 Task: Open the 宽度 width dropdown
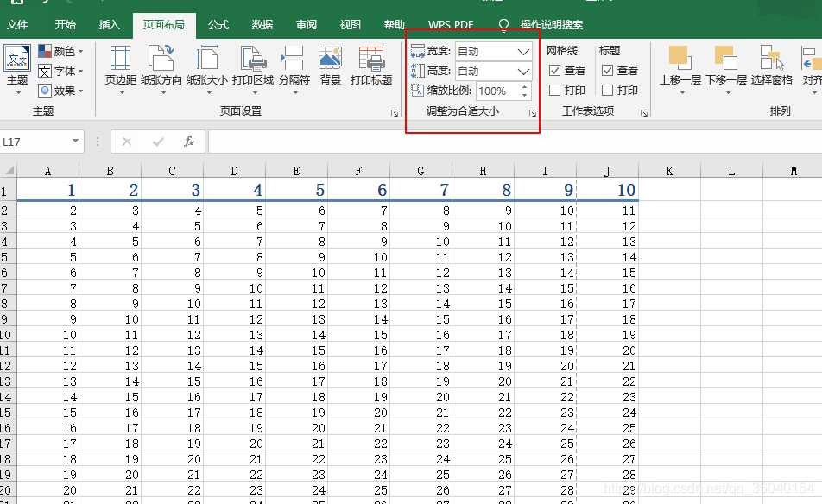[x=522, y=51]
